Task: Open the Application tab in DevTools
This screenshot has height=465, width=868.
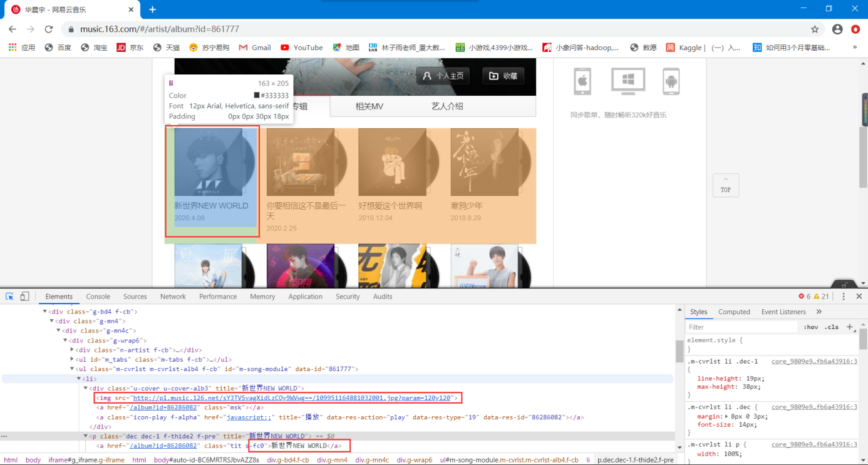Action: pos(306,297)
